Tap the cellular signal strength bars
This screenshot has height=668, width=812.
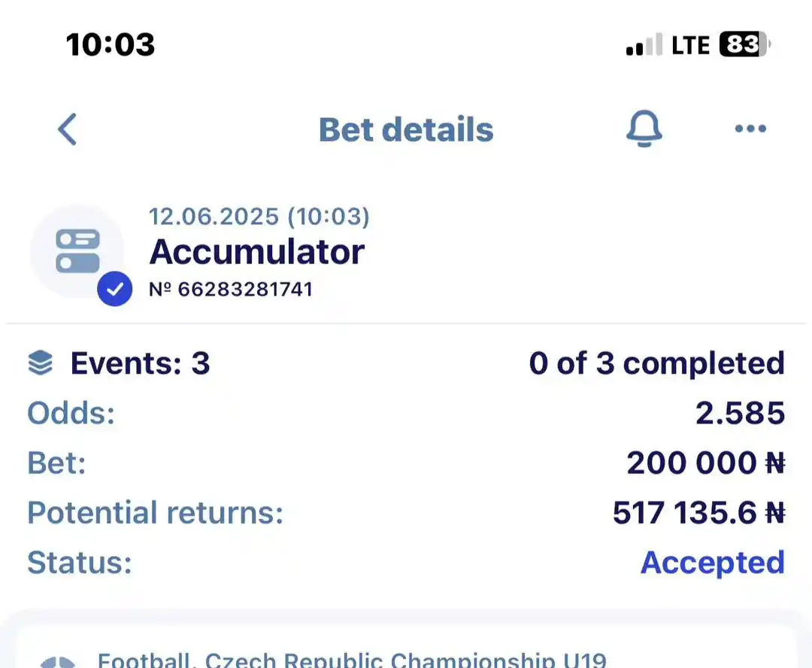[x=644, y=44]
